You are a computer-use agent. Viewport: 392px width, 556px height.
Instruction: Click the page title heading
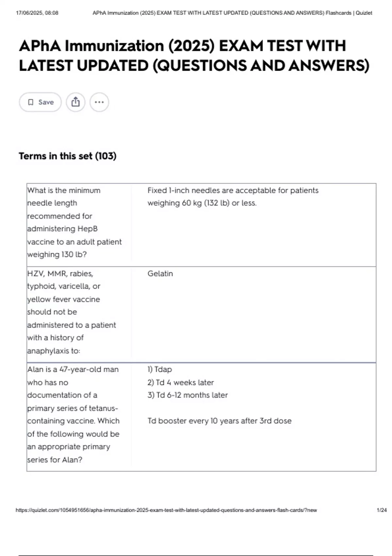194,56
